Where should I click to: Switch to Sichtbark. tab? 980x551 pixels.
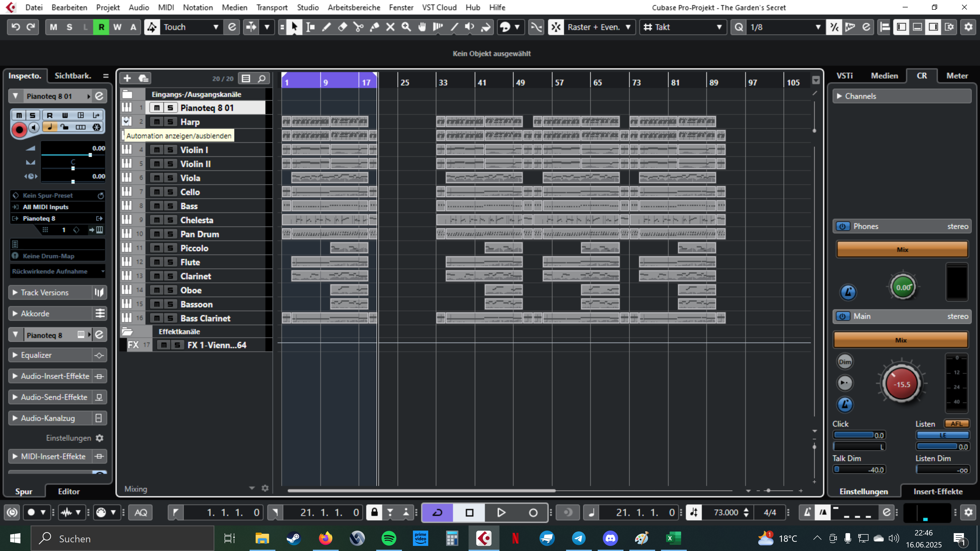pyautogui.click(x=73, y=76)
